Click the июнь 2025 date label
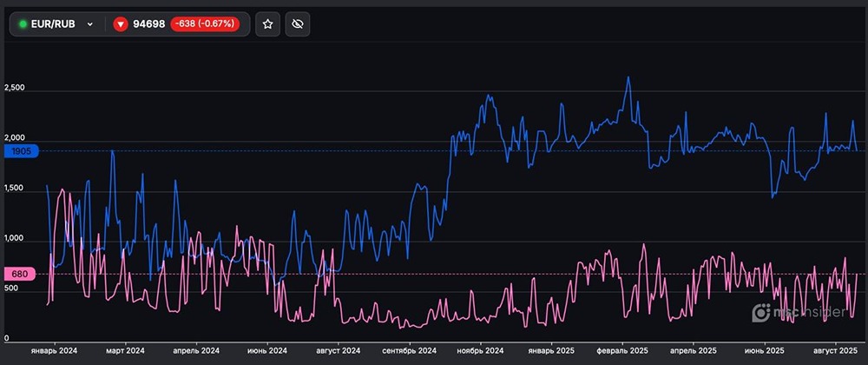 point(765,351)
